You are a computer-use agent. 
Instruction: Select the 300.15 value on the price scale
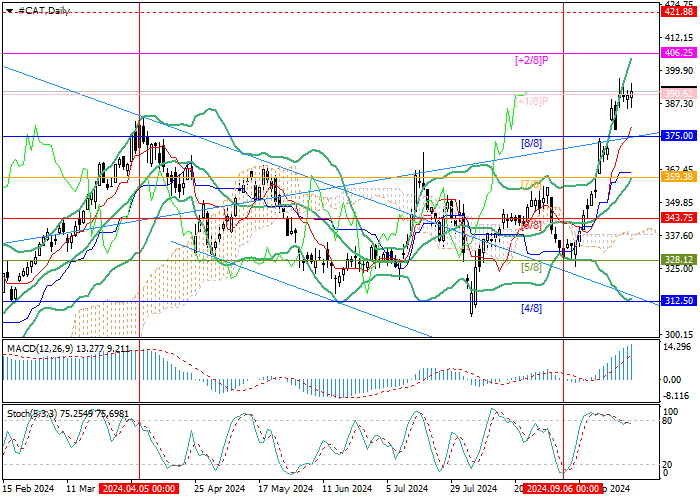tap(678, 334)
